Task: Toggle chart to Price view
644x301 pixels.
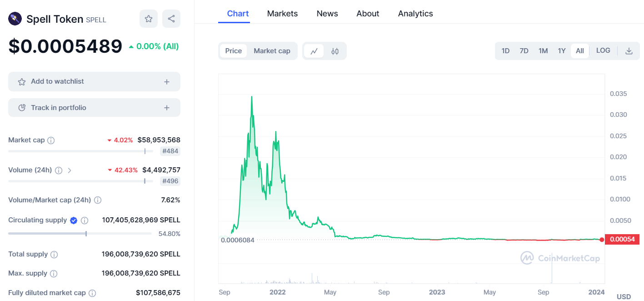Action: click(x=234, y=51)
